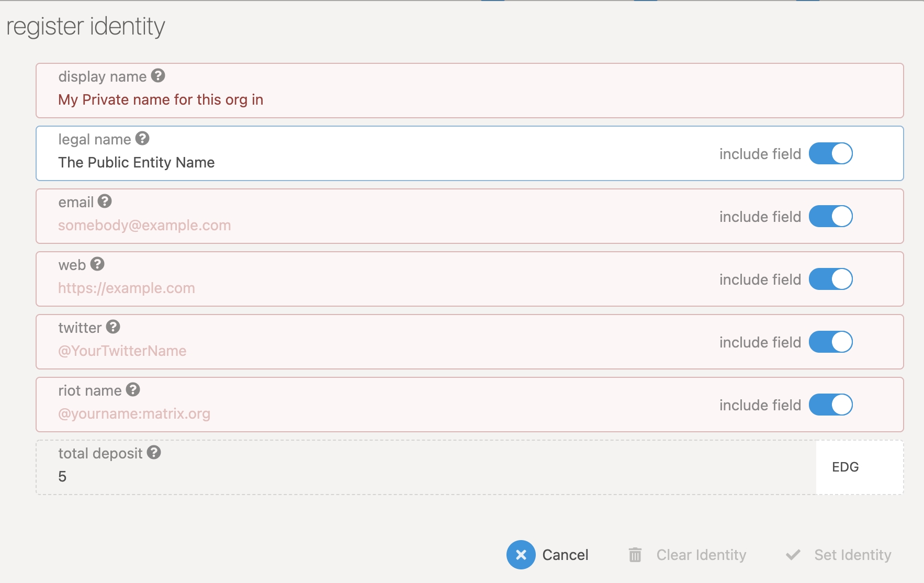
Task: Click the help icon beside total deposit
Action: 154,453
